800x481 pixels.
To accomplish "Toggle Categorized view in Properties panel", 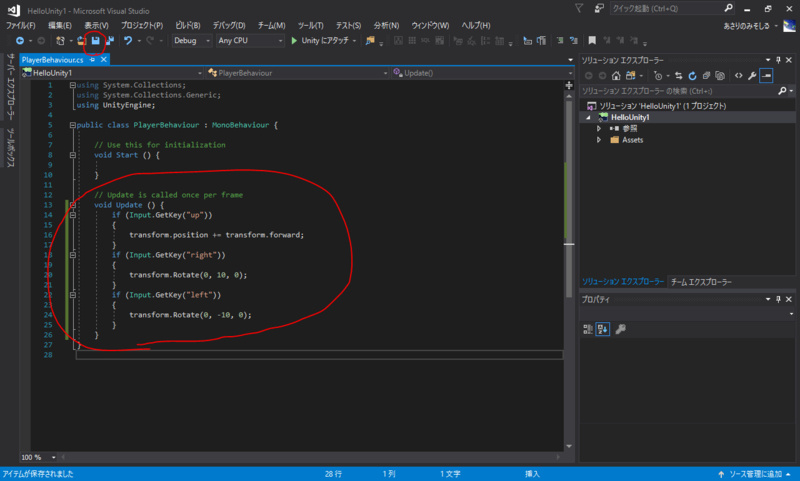I will (x=588, y=330).
